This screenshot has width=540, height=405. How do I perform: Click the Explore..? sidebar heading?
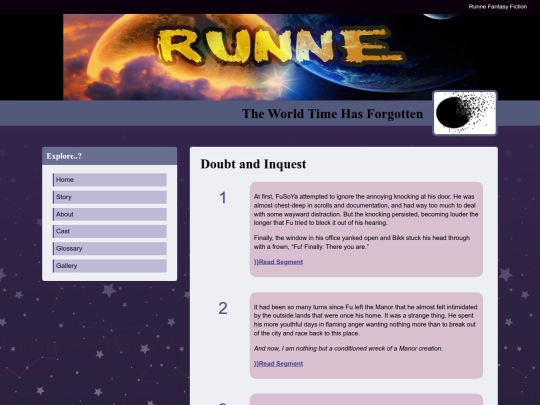click(x=64, y=156)
